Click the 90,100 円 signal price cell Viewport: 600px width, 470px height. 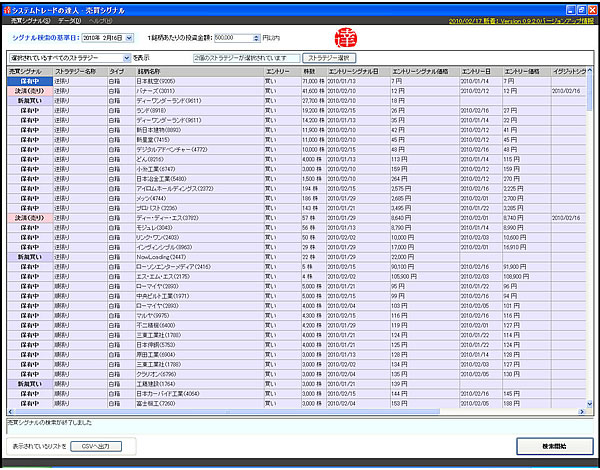pos(424,267)
